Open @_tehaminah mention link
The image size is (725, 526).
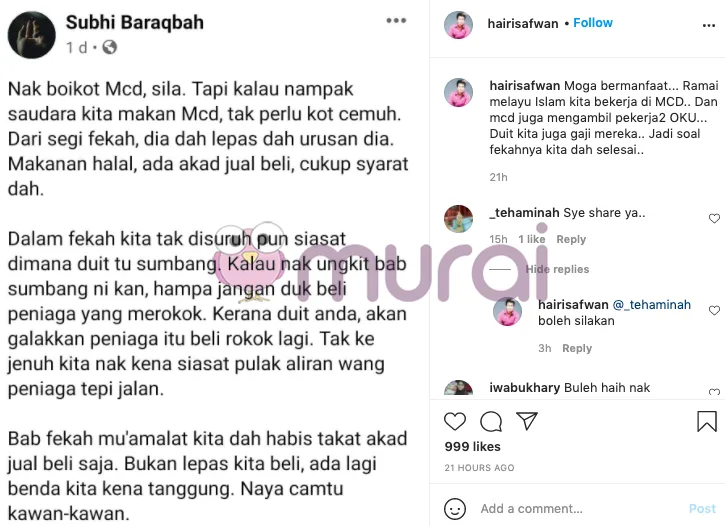pyautogui.click(x=651, y=305)
